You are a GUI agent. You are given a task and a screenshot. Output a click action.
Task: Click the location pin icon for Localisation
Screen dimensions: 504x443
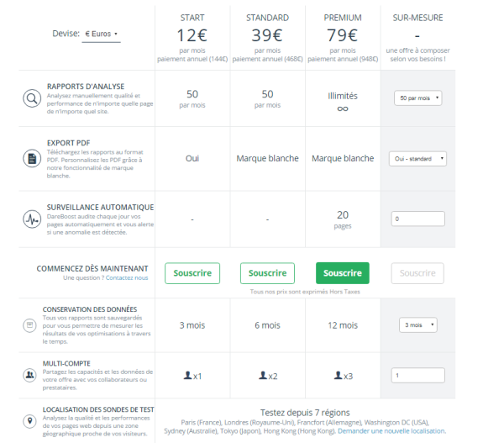click(x=31, y=423)
